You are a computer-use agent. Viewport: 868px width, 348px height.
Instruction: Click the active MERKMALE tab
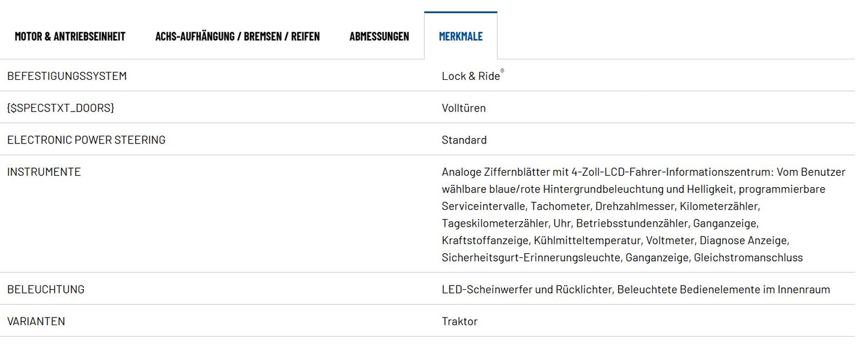tap(461, 36)
